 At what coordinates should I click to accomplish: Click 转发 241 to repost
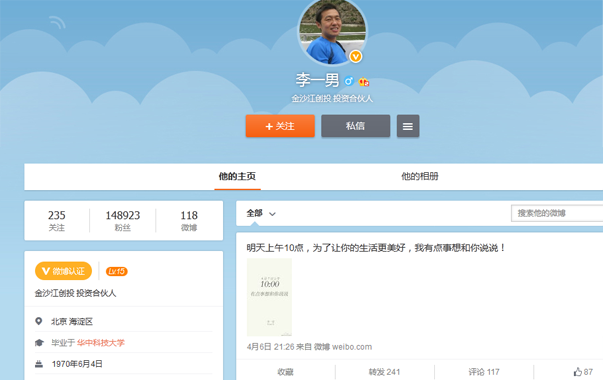[x=385, y=372]
